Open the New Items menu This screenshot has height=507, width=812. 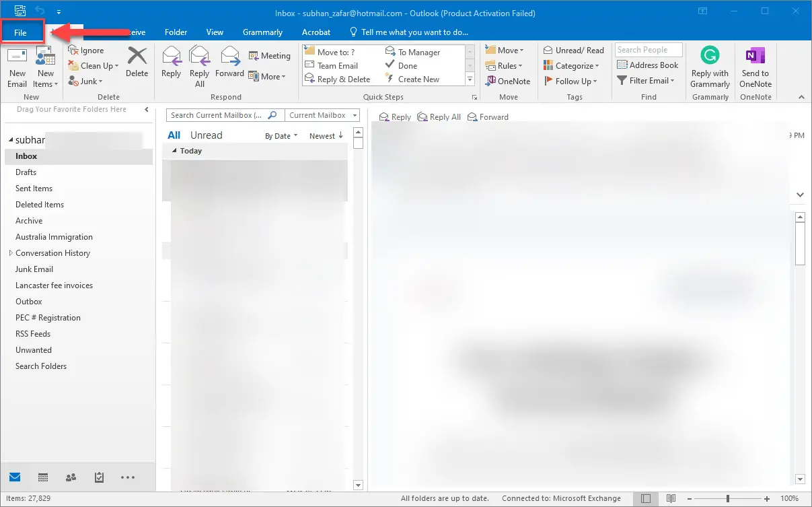click(x=46, y=68)
